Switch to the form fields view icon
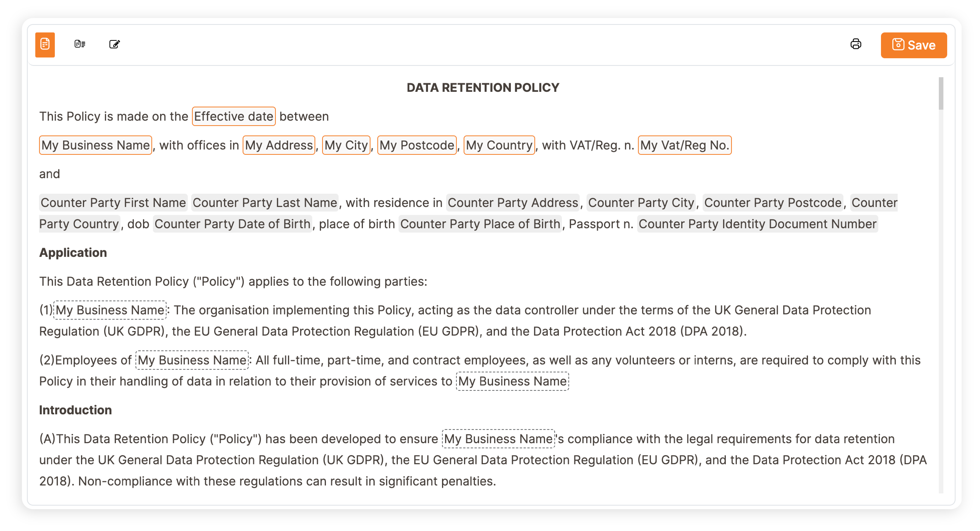980x531 pixels. click(79, 44)
